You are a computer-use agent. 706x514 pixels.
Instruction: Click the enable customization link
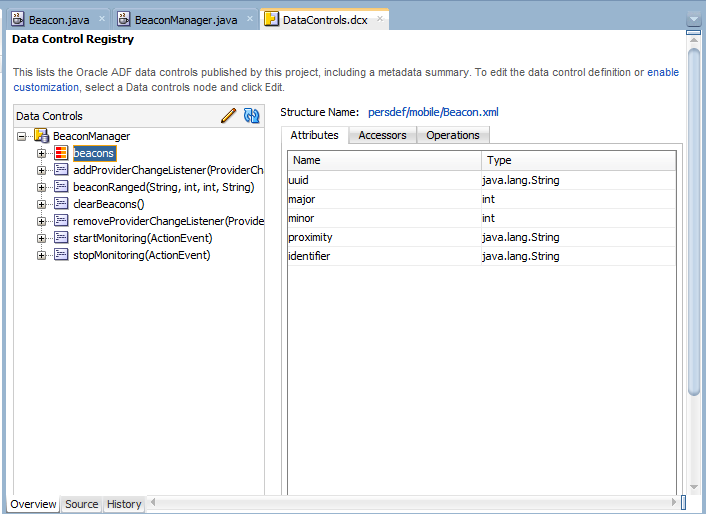[663, 72]
